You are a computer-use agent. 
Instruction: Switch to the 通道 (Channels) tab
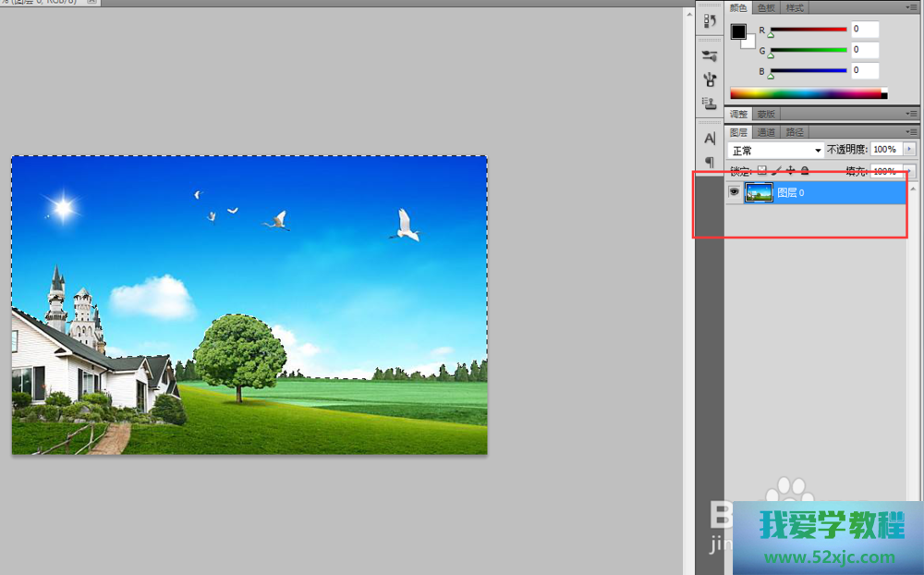767,132
